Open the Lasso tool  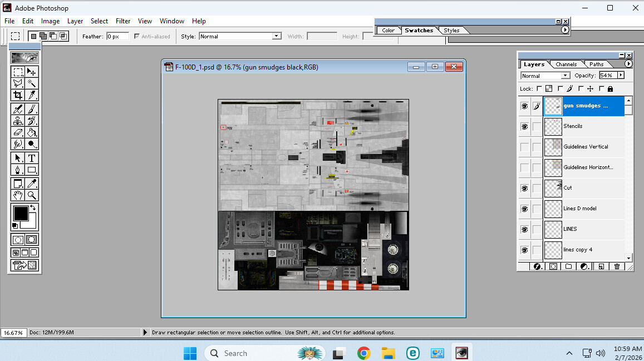(18, 83)
